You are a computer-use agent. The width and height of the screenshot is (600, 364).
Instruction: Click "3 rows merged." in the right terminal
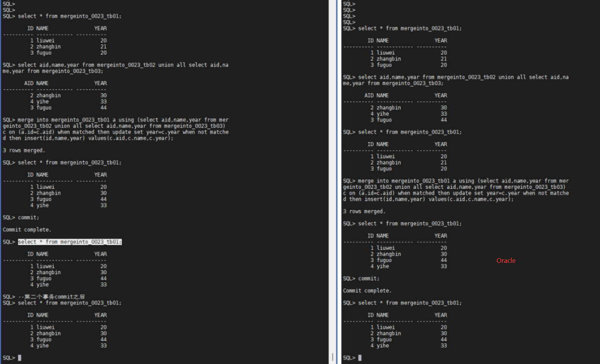pyautogui.click(x=364, y=211)
